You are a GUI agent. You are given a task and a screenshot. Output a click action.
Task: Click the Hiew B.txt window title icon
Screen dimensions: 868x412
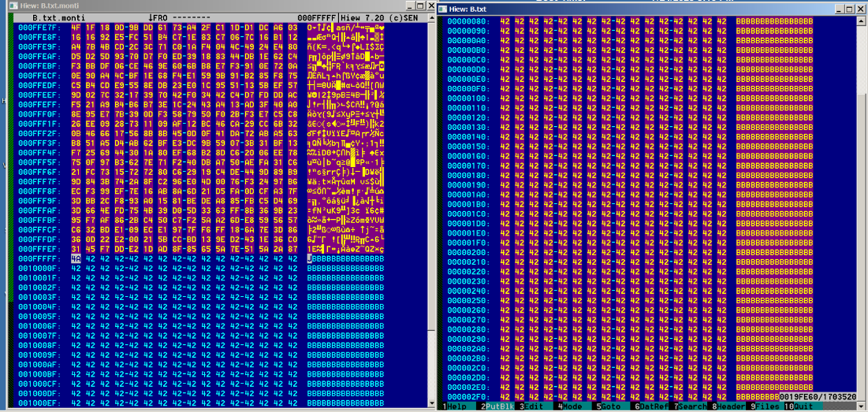(x=443, y=9)
